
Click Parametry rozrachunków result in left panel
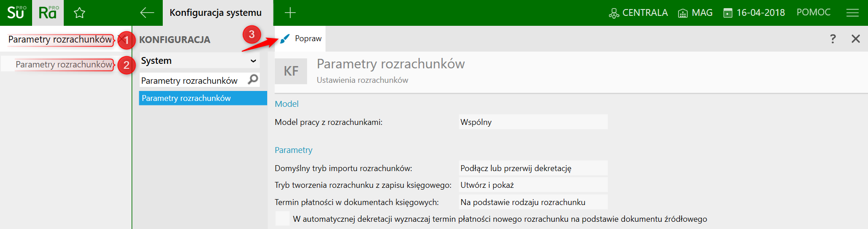click(x=64, y=64)
